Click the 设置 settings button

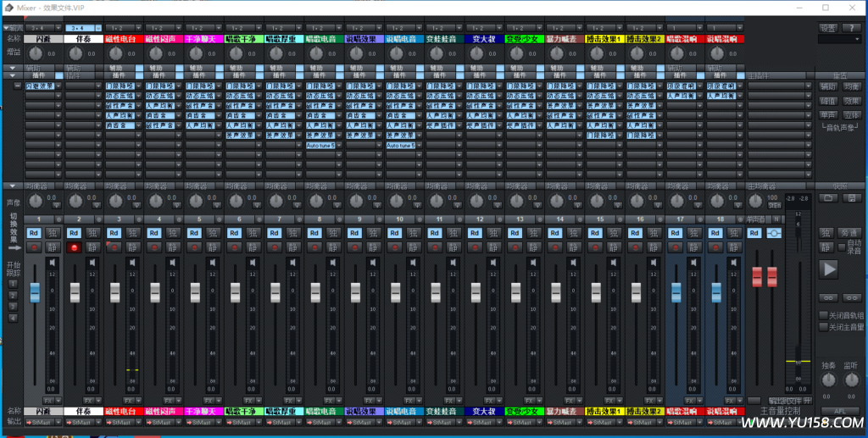[x=828, y=29]
